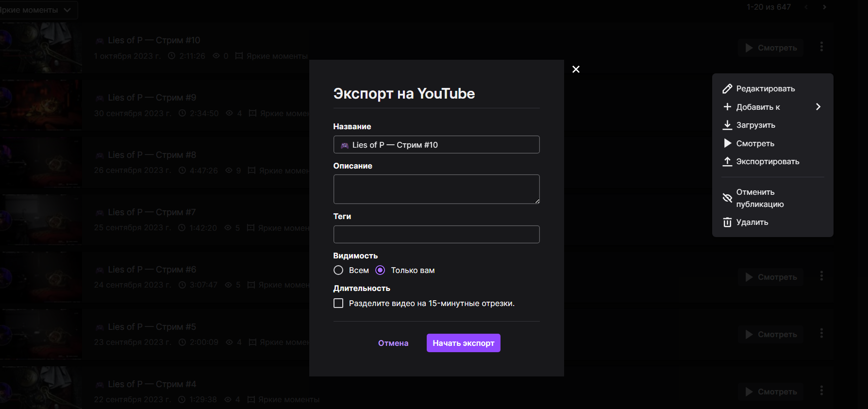Go to previous page of videos
Image resolution: width=868 pixels, height=409 pixels.
(806, 7)
